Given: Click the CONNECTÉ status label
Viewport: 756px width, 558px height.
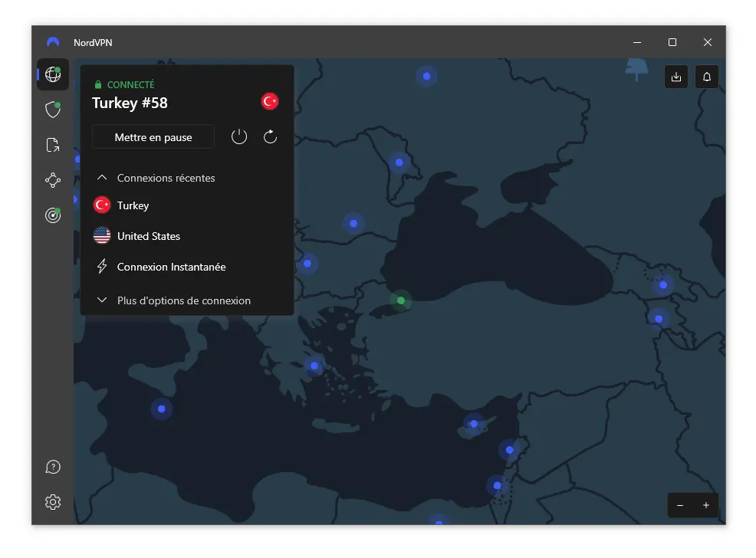Looking at the screenshot, I should click(x=130, y=85).
